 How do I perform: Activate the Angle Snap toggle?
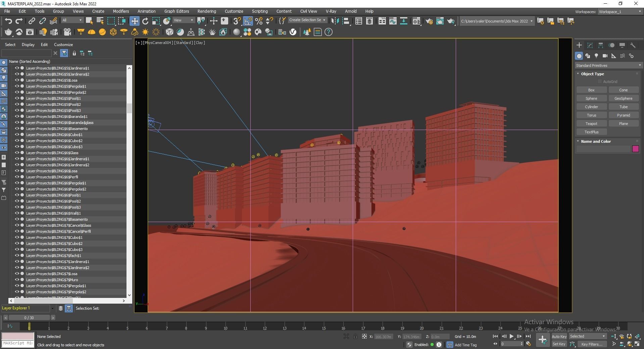click(x=248, y=21)
